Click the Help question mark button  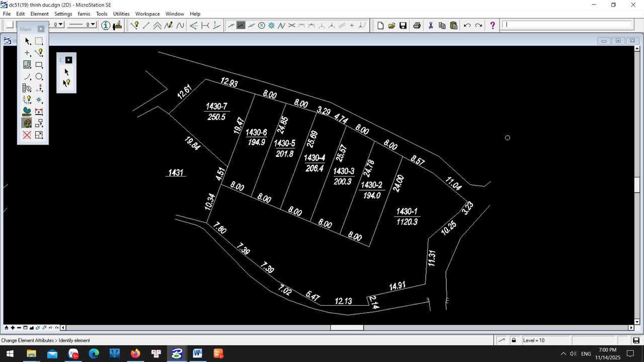[492, 25]
